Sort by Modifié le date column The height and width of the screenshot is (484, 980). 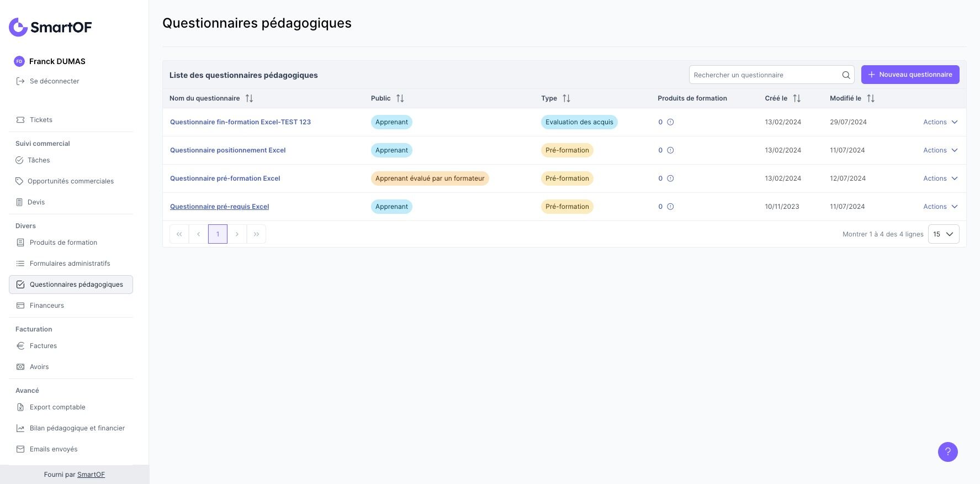pyautogui.click(x=871, y=98)
